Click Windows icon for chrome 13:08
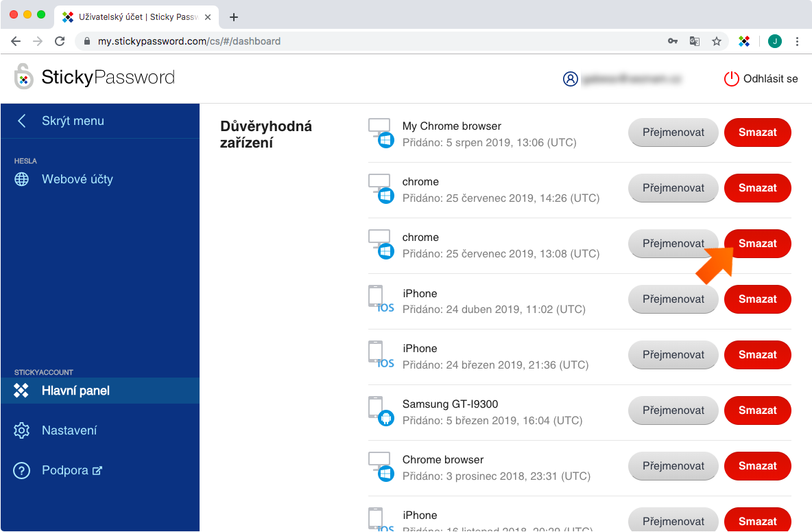This screenshot has height=532, width=812. click(x=381, y=244)
